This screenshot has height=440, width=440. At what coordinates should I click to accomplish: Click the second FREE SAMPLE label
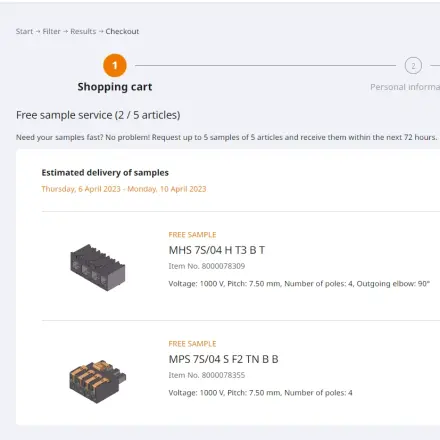pyautogui.click(x=192, y=344)
